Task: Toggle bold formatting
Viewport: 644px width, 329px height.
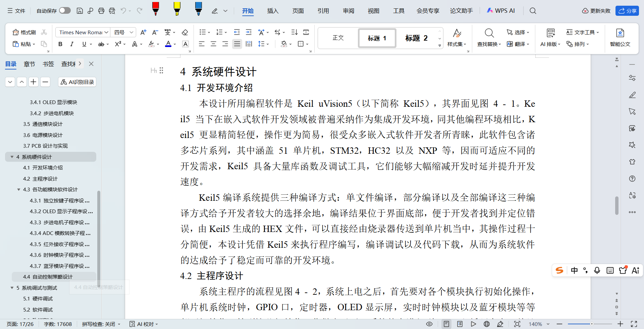Action: 60,44
